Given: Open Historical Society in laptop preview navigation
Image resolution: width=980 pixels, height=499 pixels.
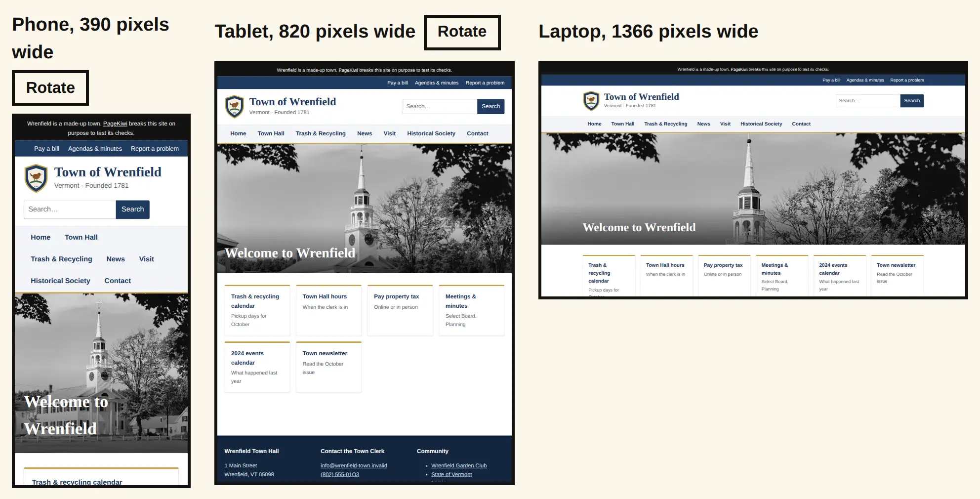Looking at the screenshot, I should (x=761, y=124).
